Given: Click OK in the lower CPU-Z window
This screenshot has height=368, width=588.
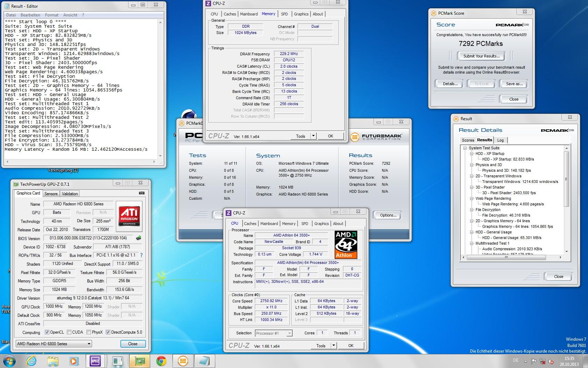Looking at the screenshot, I should [351, 346].
